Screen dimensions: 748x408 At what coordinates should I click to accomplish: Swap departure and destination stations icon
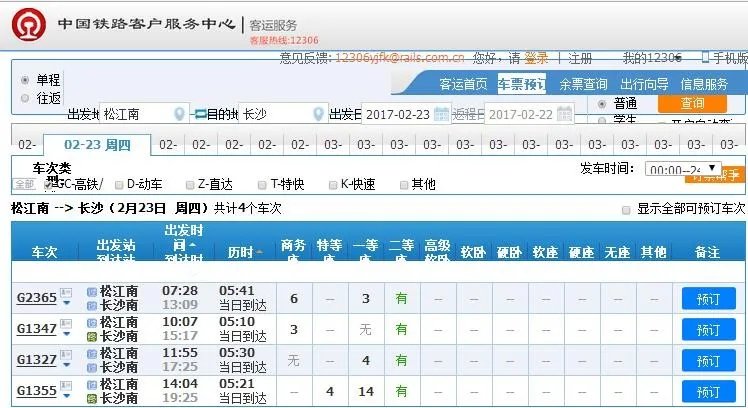(200, 114)
